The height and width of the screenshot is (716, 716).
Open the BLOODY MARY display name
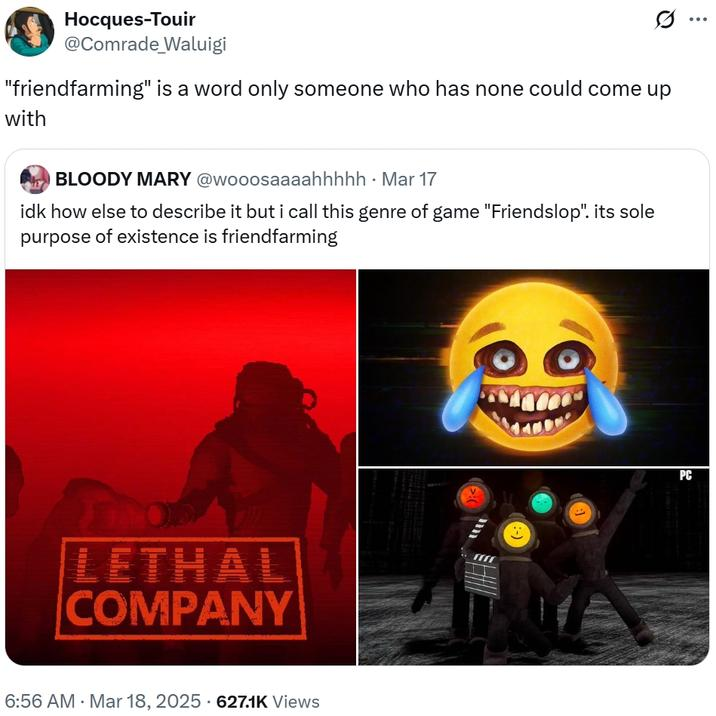[123, 179]
